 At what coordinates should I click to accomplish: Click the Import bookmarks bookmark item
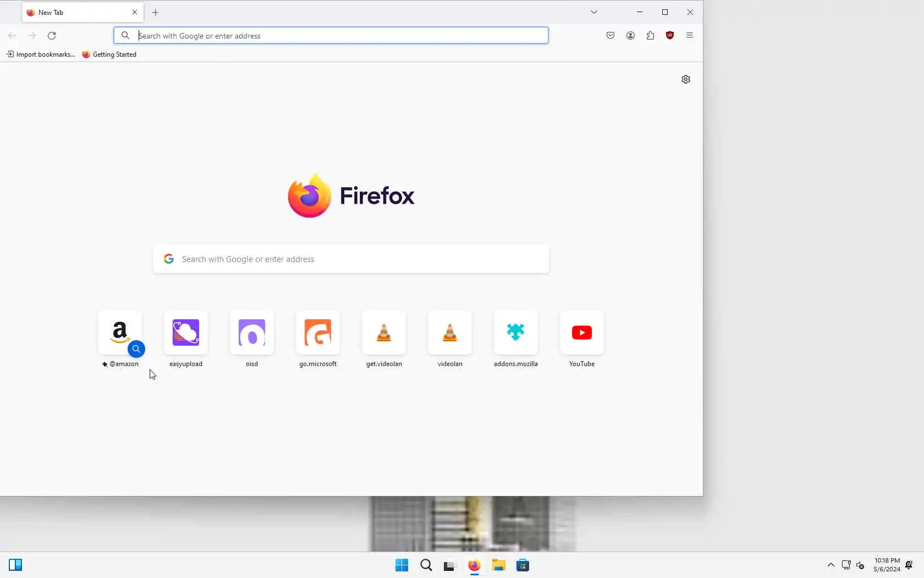point(41,54)
